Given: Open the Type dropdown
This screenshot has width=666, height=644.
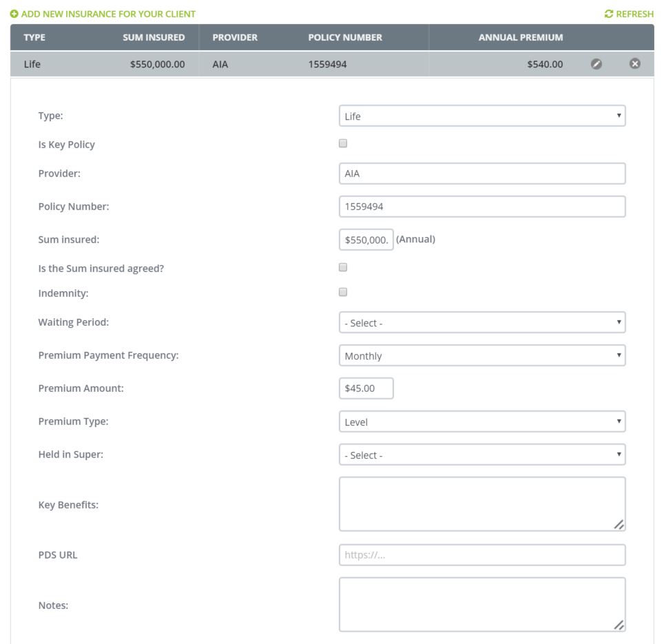Looking at the screenshot, I should (x=481, y=116).
